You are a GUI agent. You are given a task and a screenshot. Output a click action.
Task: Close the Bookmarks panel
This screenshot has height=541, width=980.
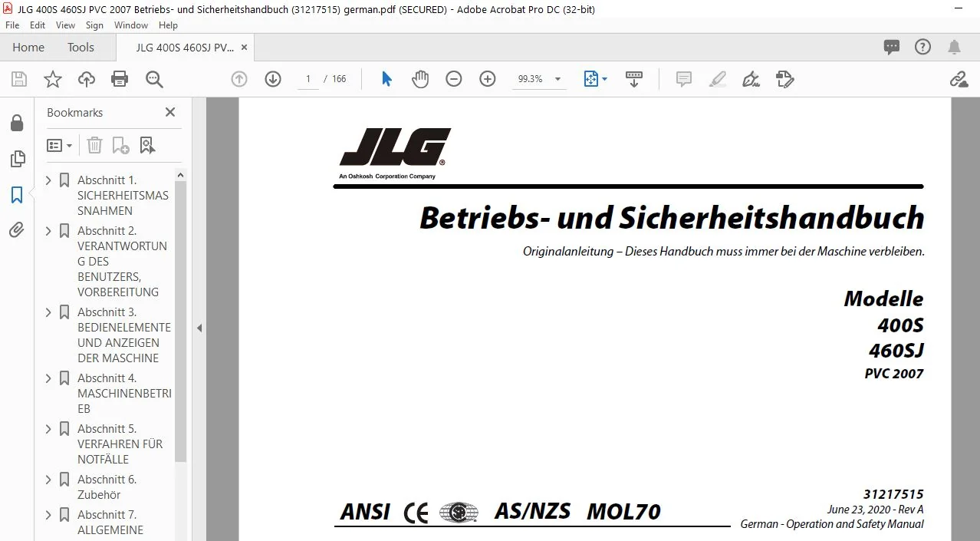[x=170, y=112]
